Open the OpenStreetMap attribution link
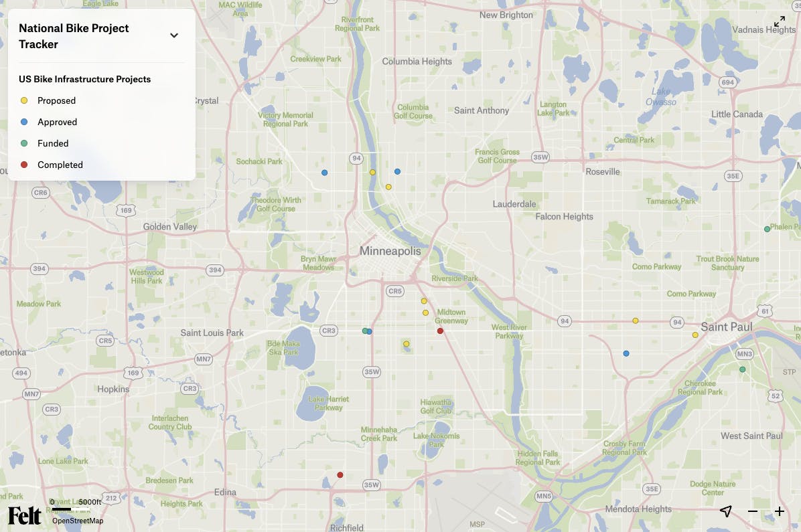 click(x=78, y=521)
